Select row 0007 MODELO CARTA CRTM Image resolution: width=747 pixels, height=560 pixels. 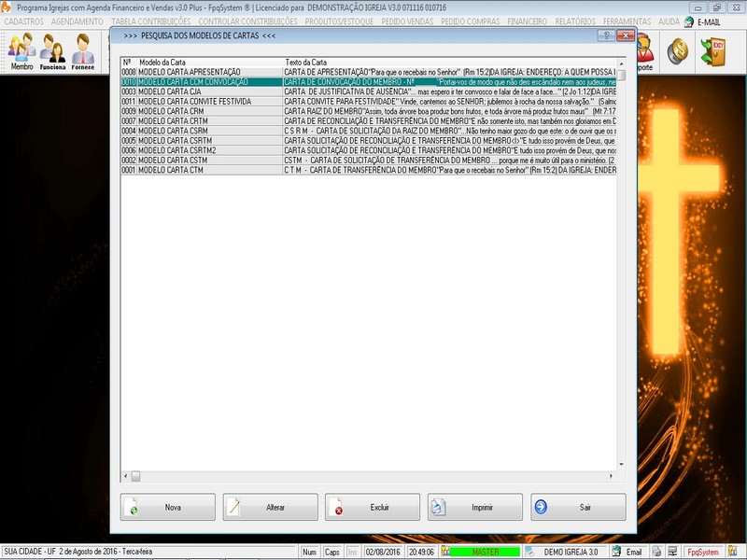369,121
